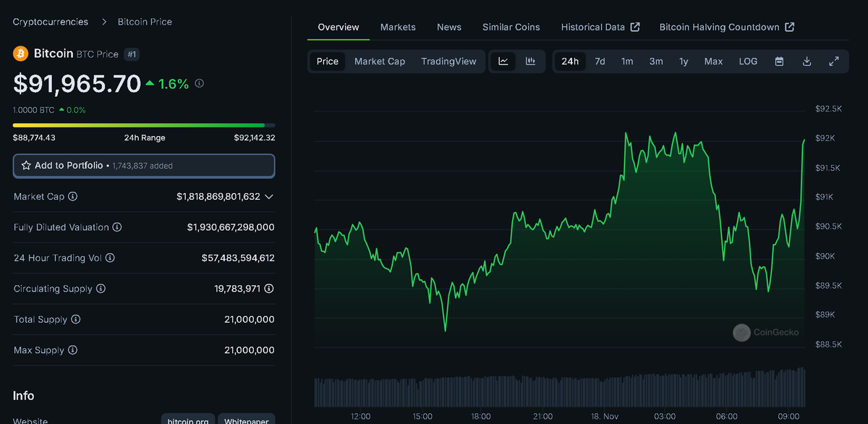Screen dimensions: 868x424
Task: Click Add to Portfolio button
Action: click(x=144, y=166)
